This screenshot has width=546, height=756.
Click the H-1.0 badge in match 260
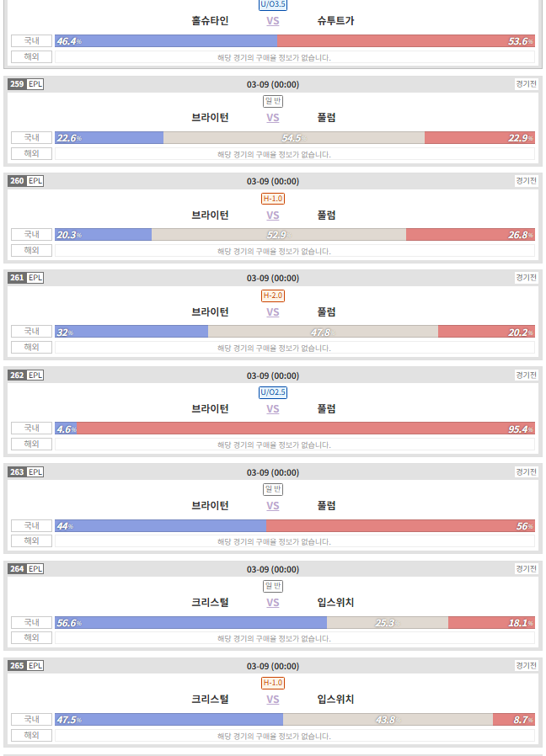tap(273, 198)
